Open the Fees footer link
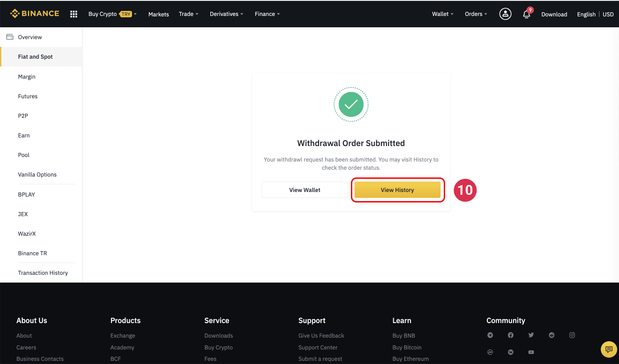The height and width of the screenshot is (364, 619). (210, 359)
